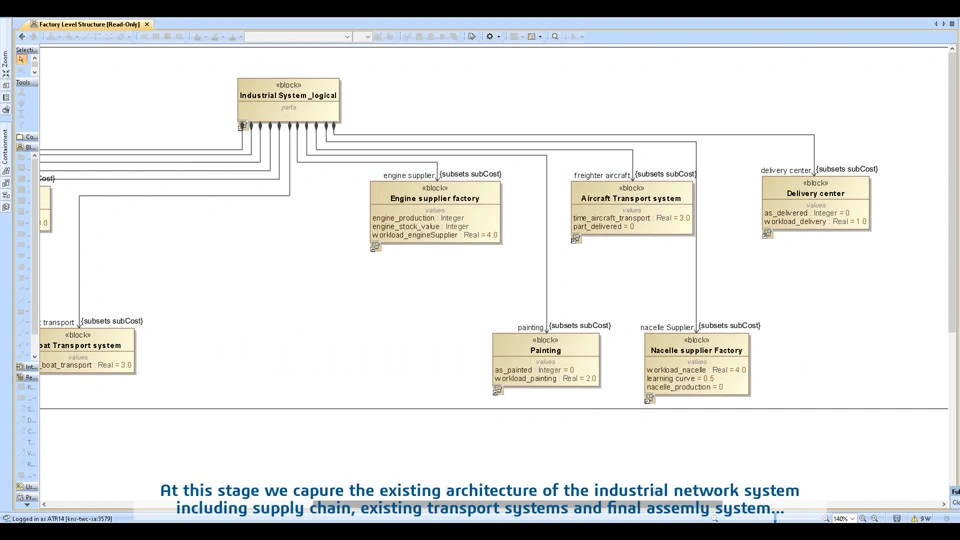Image resolution: width=960 pixels, height=540 pixels.
Task: Click the compartment icon on Painting block
Action: coord(498,391)
